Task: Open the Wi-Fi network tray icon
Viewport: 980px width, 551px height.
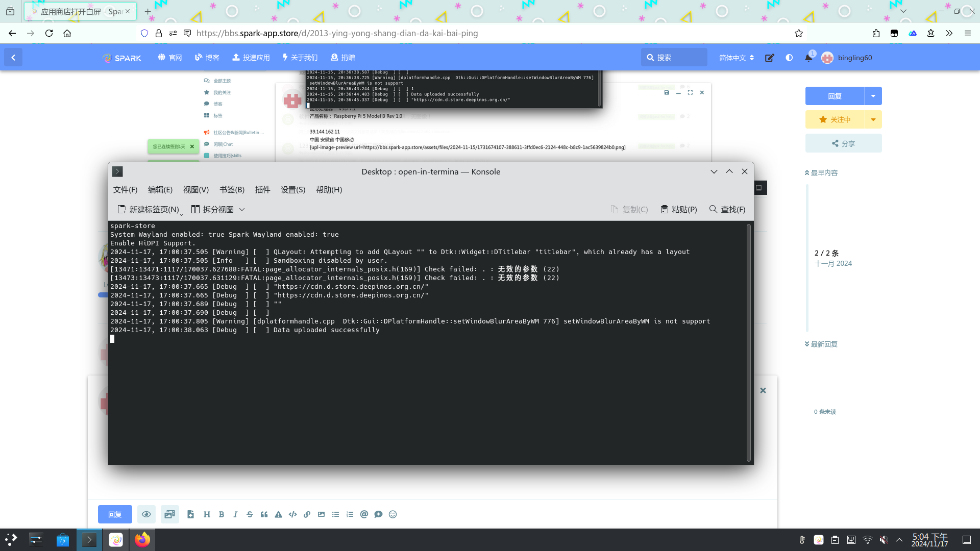Action: (868, 540)
